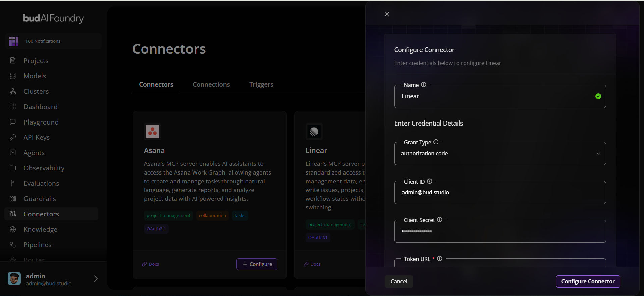Screen dimensions: 644x296
Task: Open Projects in the sidebar
Action: [51, 60]
